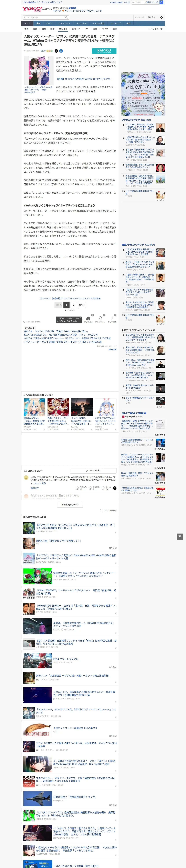This screenshot has width=186, height=868.
Task: Open DEATH STRANDING 2 article link
Action: click(84, 624)
